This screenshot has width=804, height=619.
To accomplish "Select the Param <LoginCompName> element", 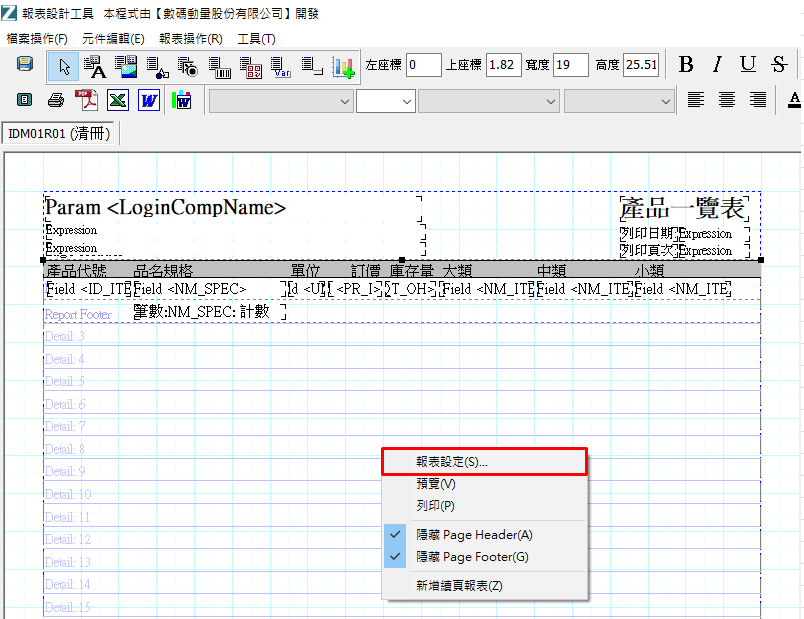I will (x=233, y=208).
